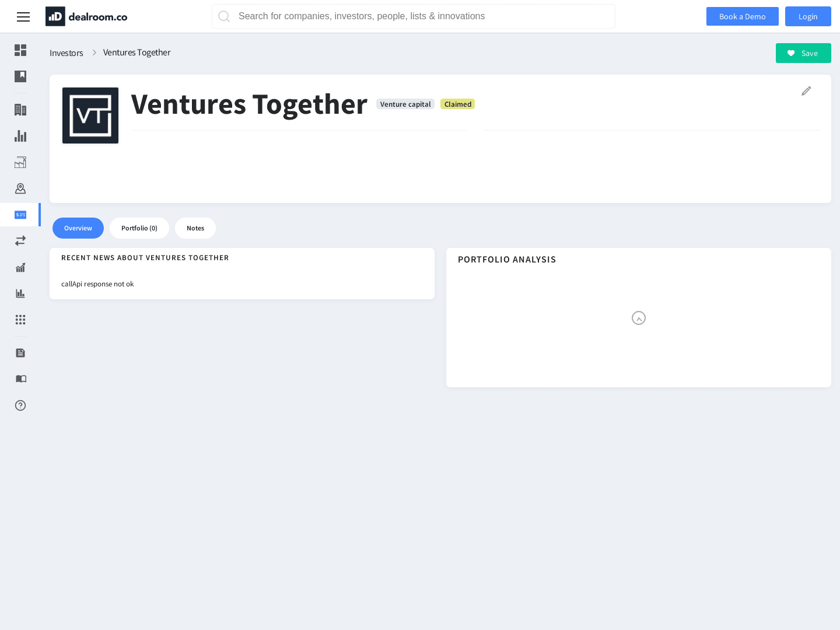Open the Notes tab
Viewport: 840px width, 630px height.
click(x=195, y=228)
